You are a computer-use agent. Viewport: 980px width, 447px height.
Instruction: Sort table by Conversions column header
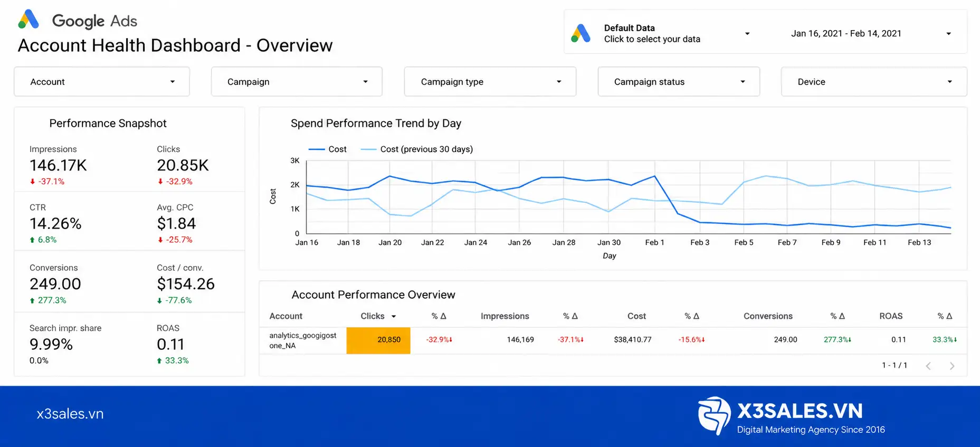tap(768, 316)
